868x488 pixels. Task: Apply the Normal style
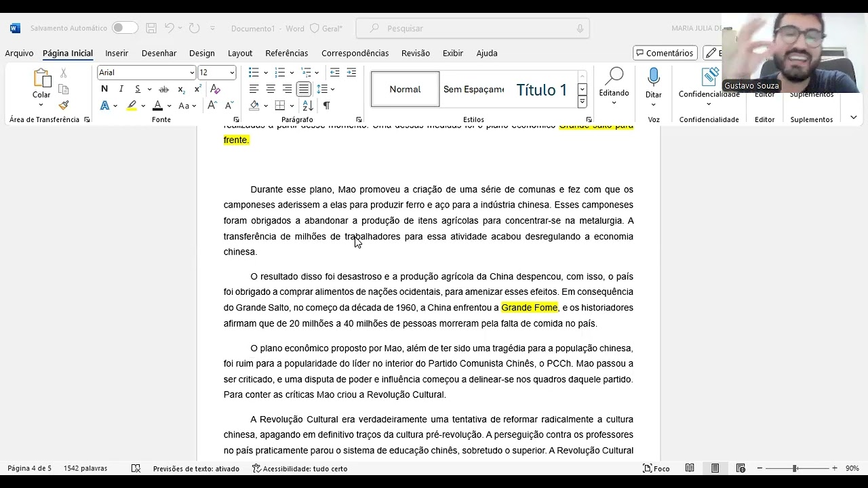(x=406, y=89)
